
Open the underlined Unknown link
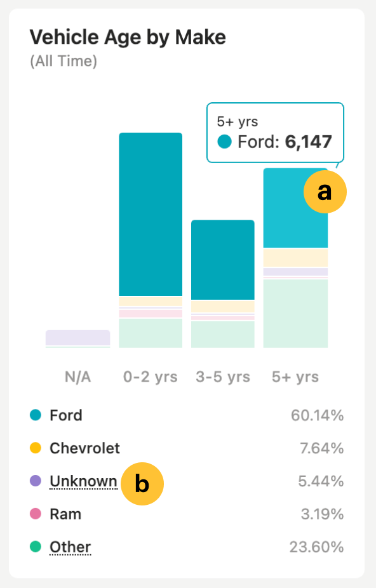pos(83,481)
